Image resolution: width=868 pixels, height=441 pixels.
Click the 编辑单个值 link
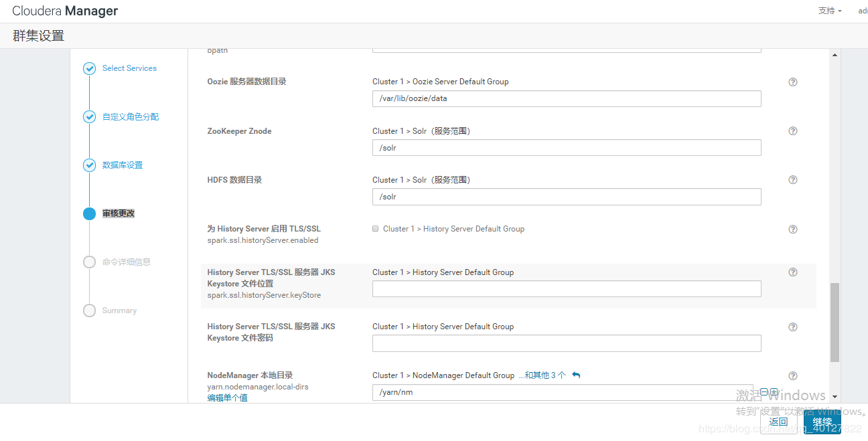[227, 398]
